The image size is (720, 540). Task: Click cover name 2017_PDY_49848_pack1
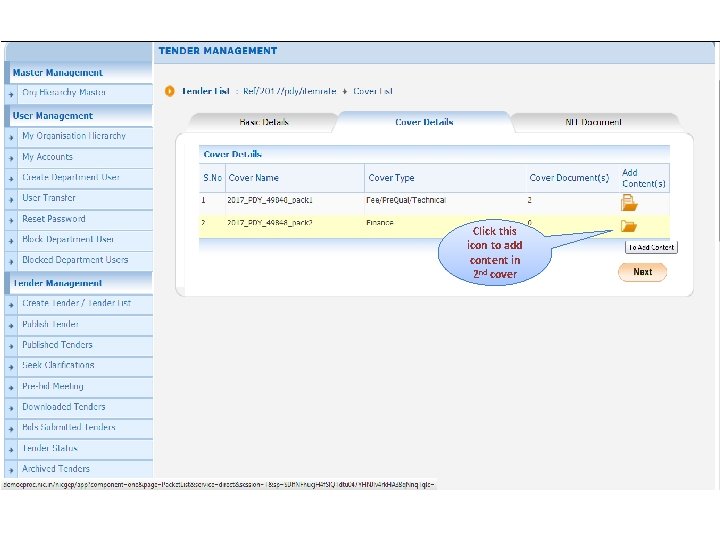(x=270, y=200)
